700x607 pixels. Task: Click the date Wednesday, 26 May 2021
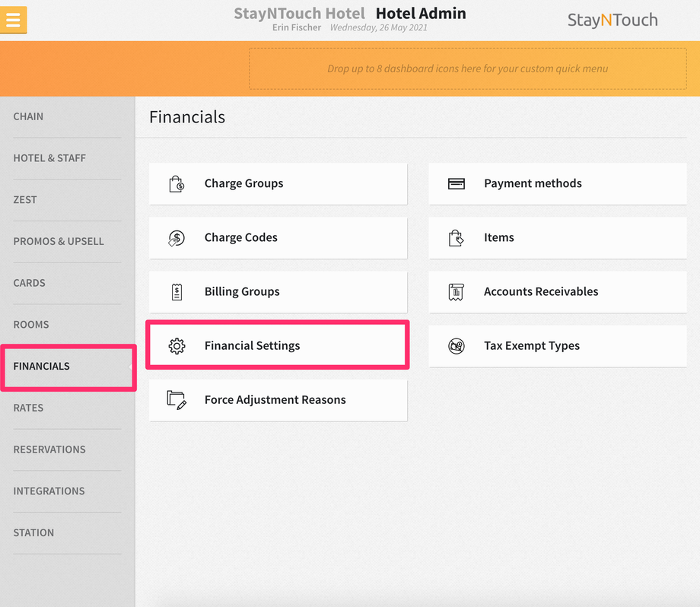pos(379,27)
